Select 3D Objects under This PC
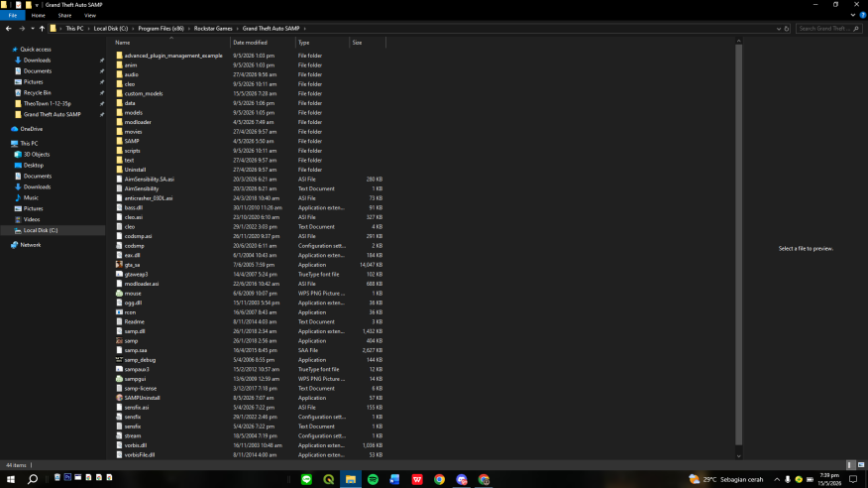The width and height of the screenshot is (868, 488). pos(37,155)
